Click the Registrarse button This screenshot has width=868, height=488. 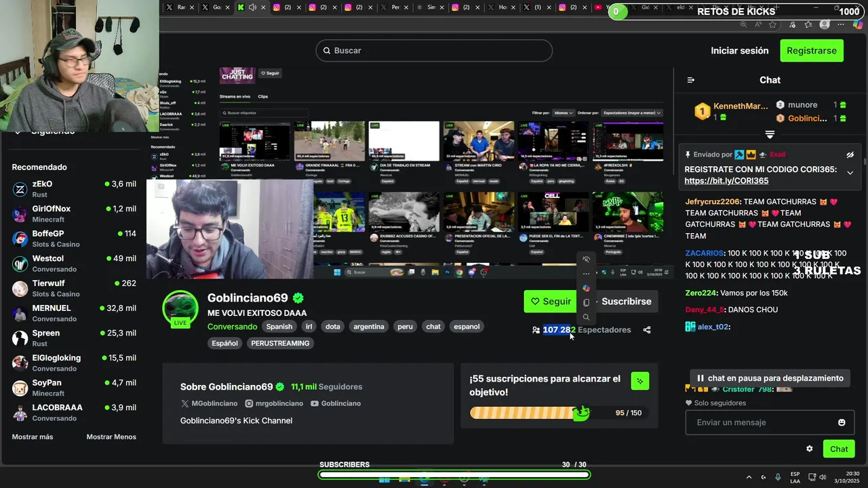point(812,51)
